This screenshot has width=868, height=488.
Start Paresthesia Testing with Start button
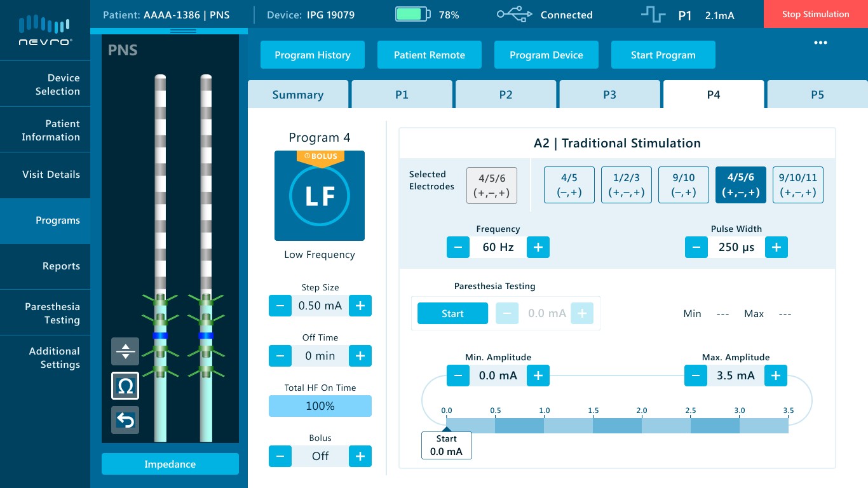pyautogui.click(x=452, y=313)
